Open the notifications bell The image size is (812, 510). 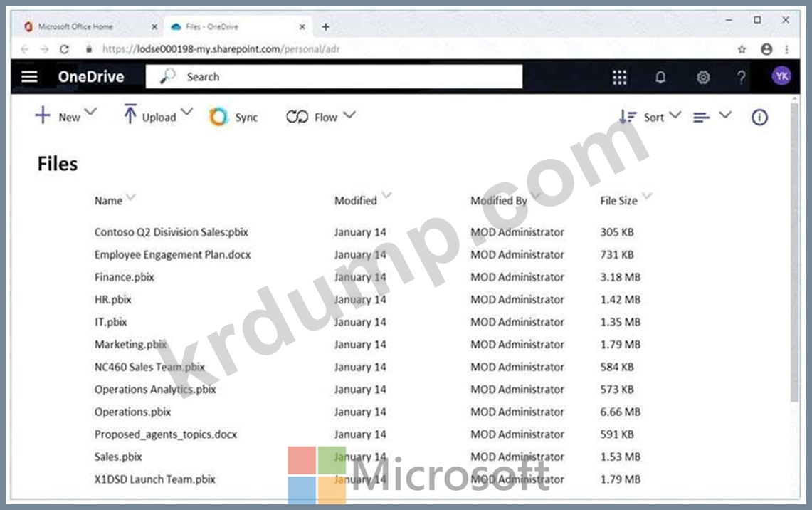tap(660, 77)
